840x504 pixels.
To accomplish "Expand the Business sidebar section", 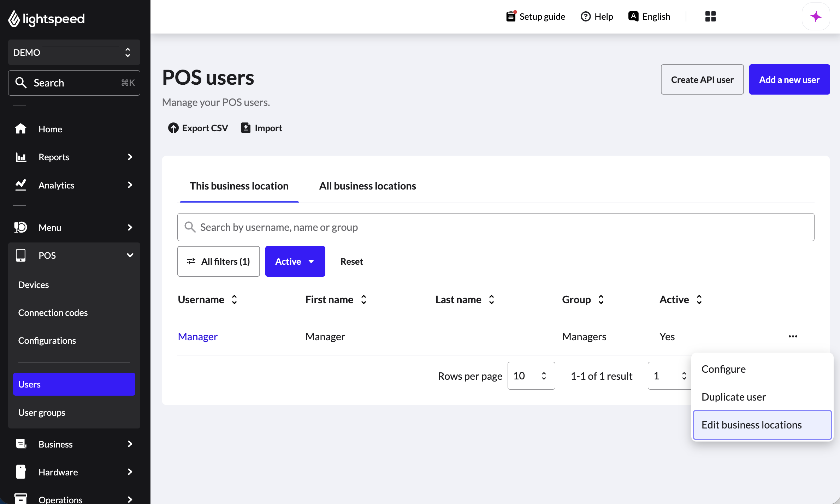I will tap(74, 444).
